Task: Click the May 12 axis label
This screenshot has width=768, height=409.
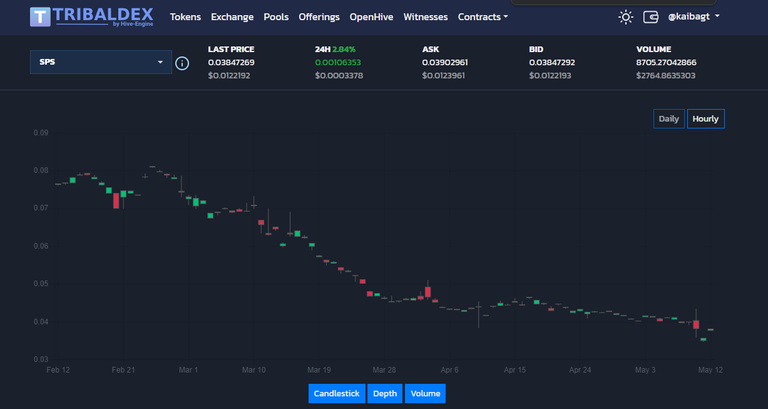Action: click(710, 370)
